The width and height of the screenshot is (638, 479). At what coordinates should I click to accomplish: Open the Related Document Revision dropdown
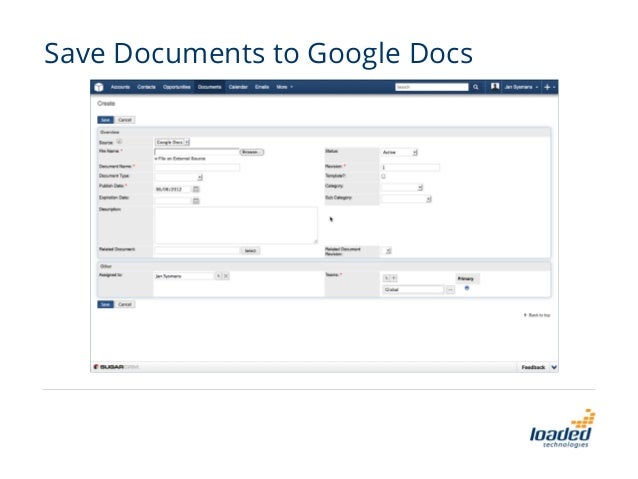coord(388,251)
